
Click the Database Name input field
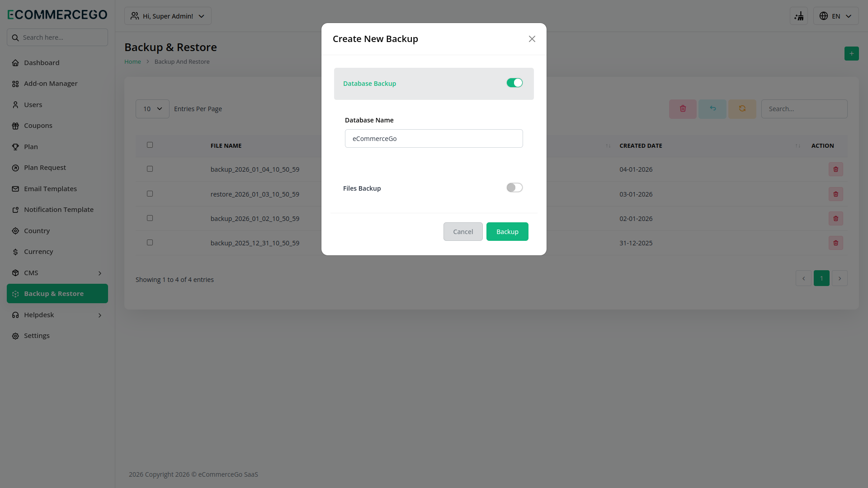coord(434,138)
